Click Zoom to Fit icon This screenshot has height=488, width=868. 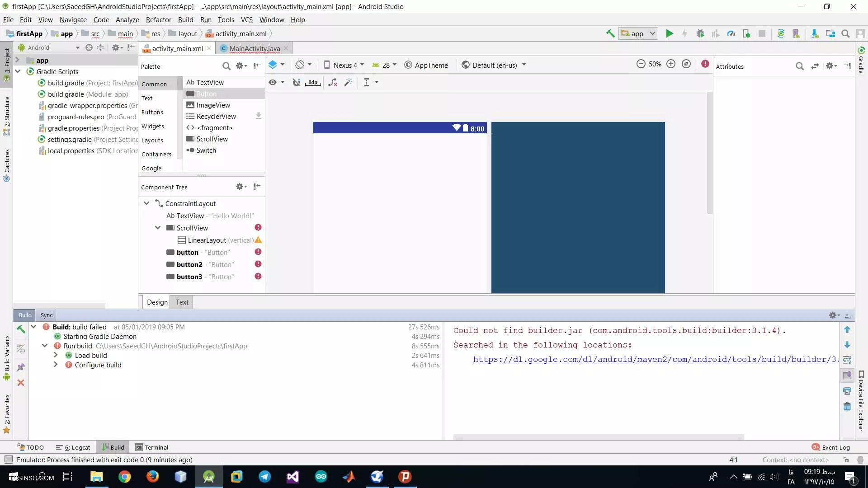click(686, 64)
